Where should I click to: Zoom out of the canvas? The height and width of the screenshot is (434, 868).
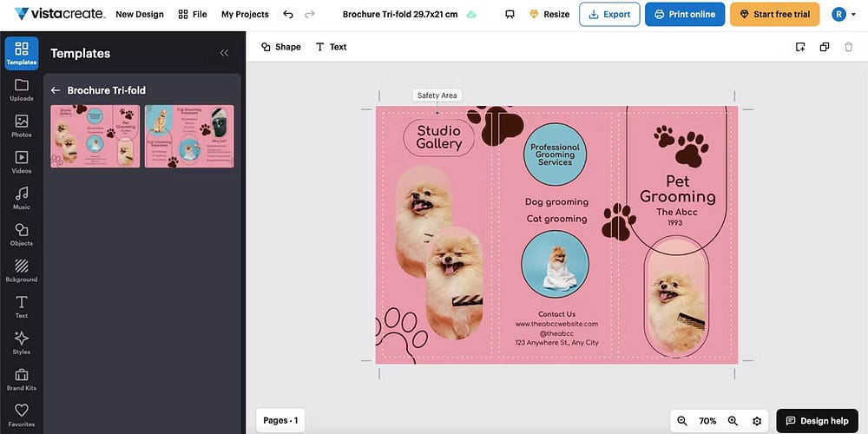coord(682,421)
